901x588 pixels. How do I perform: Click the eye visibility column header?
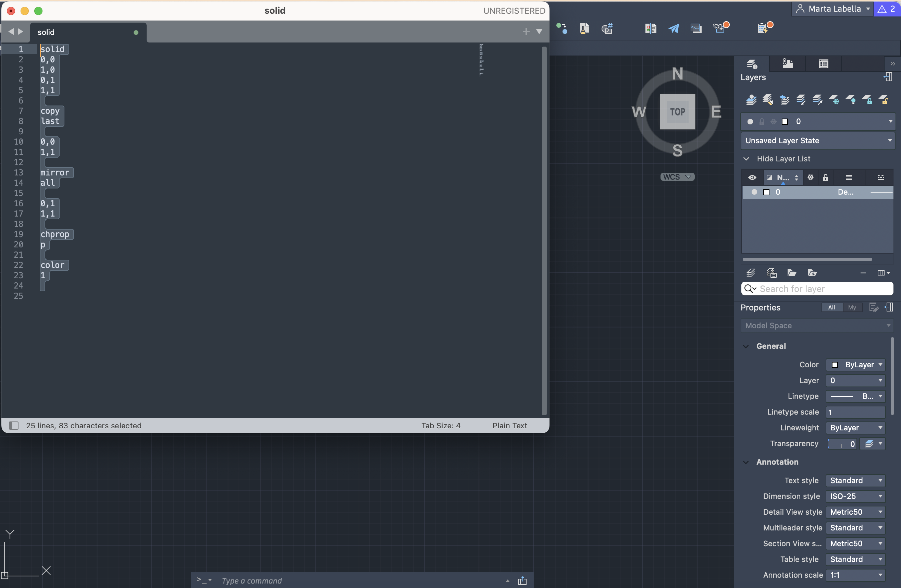(752, 177)
